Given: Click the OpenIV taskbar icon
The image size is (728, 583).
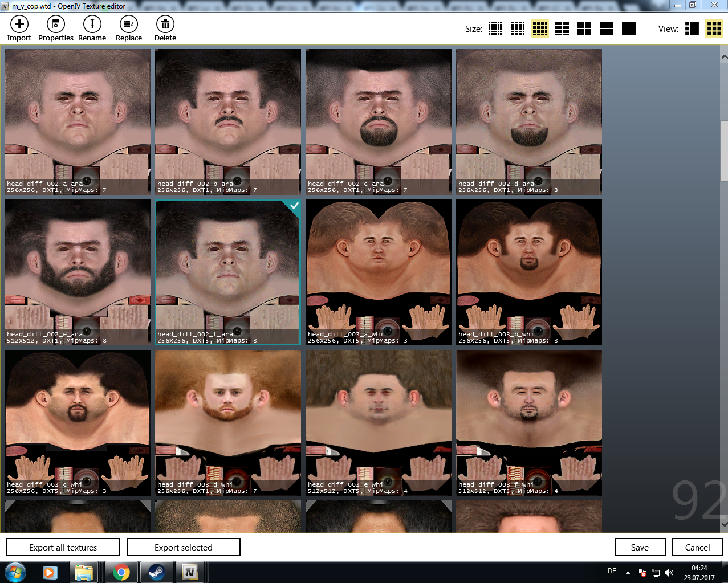Looking at the screenshot, I should pyautogui.click(x=190, y=572).
